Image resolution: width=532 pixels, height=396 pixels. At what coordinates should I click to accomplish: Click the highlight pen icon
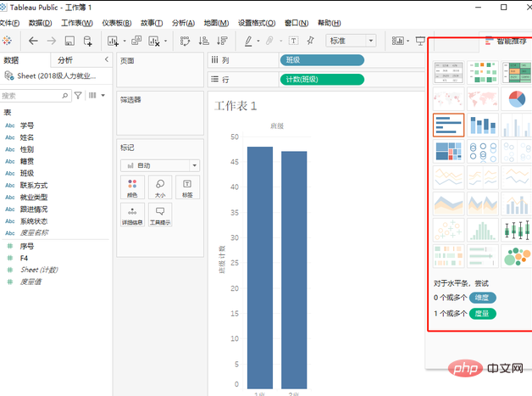(248, 41)
